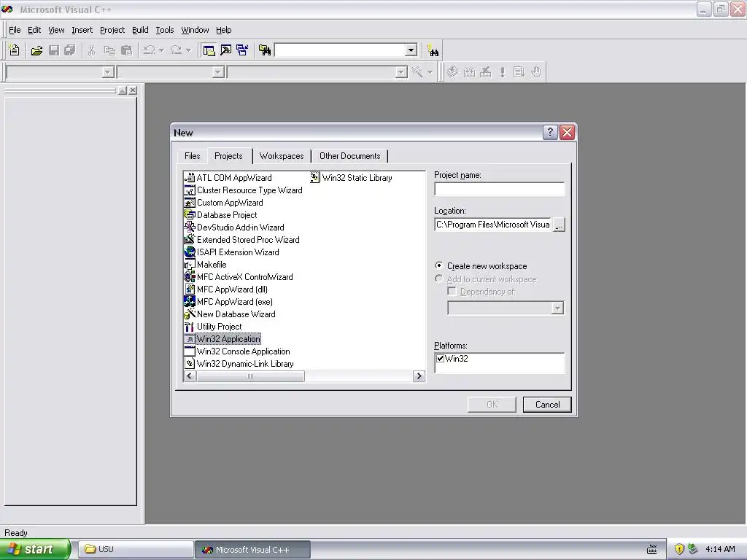Open the File menu
Image resolution: width=747 pixels, height=560 pixels.
point(15,30)
